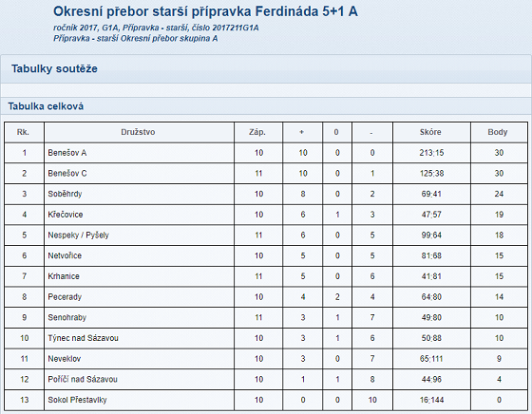Open Poříčí nad Sázavou team entry
This screenshot has width=532, height=414.
tap(83, 379)
